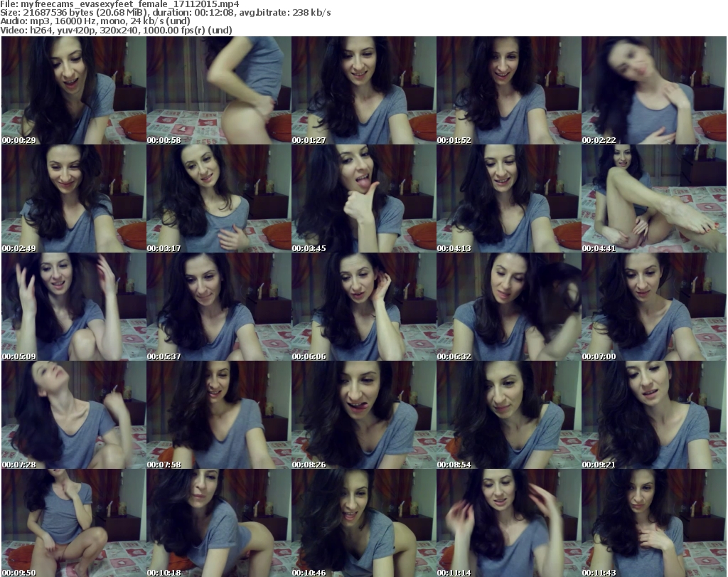
Task: Pick the thumbnail stamped 00:02:22
Action: [654, 90]
